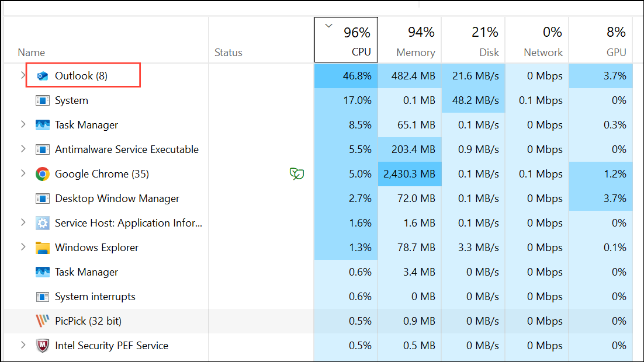This screenshot has height=362, width=644.
Task: Click the eco mode leaf icon for Chrome
Action: click(297, 173)
